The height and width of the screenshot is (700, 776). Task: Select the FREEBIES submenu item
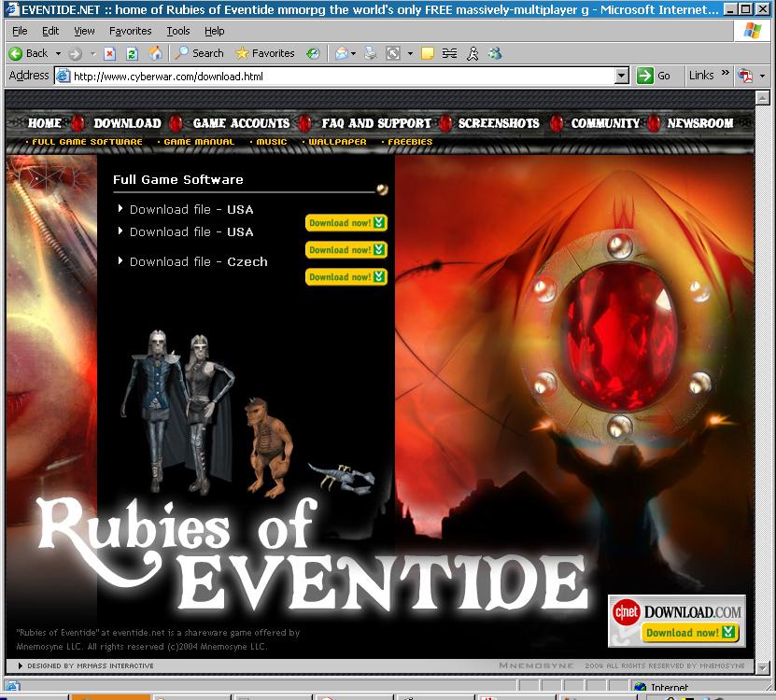tap(410, 142)
